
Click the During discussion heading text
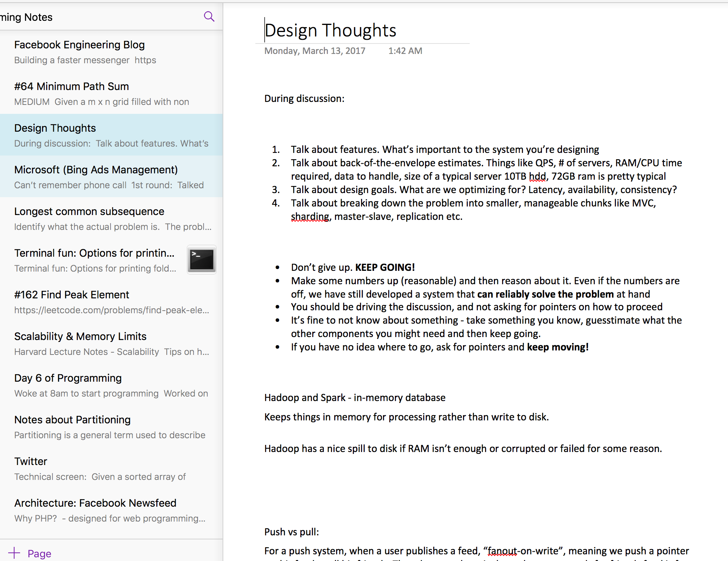pos(304,99)
